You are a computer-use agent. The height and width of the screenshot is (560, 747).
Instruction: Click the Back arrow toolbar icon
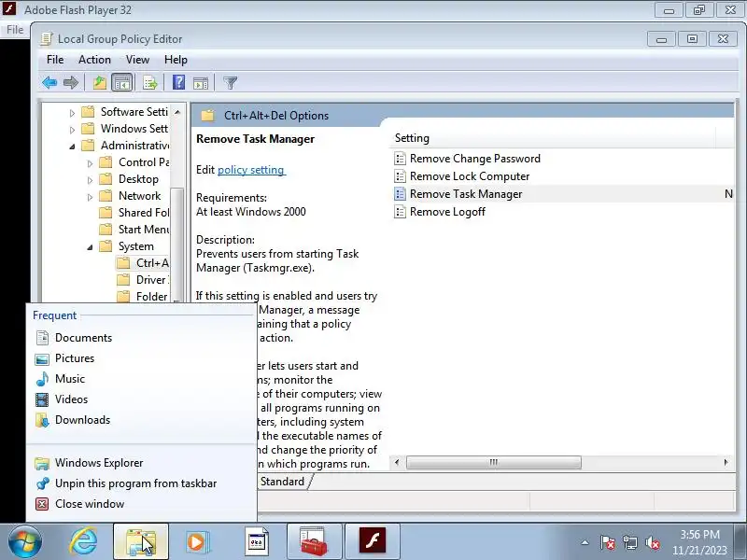click(49, 83)
